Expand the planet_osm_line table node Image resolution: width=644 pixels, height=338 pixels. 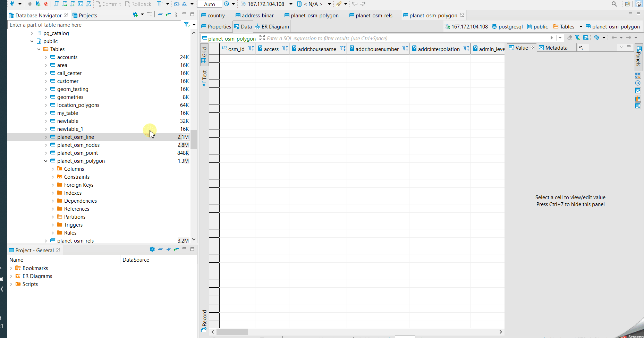[45, 137]
